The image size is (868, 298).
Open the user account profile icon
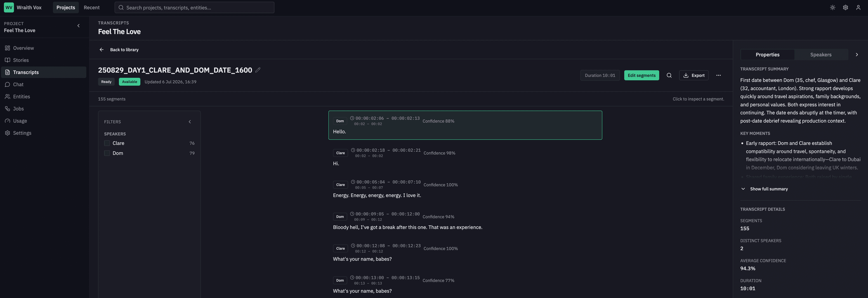coord(858,7)
